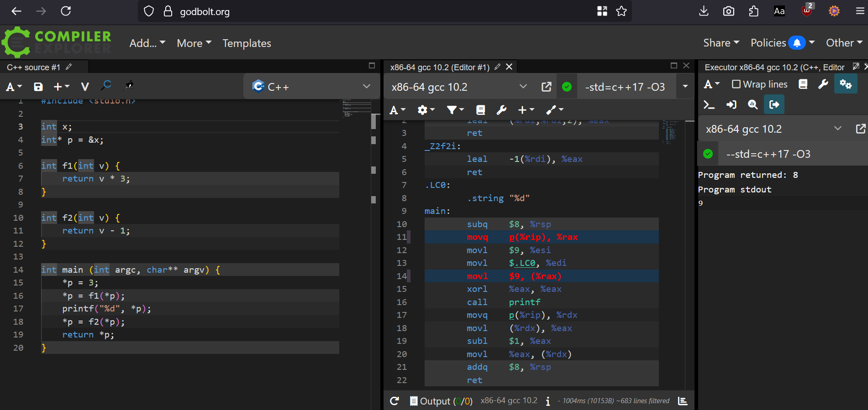This screenshot has width=868, height=410.
Task: Click the compiler options field -std=c++17 -O3
Action: pos(625,87)
